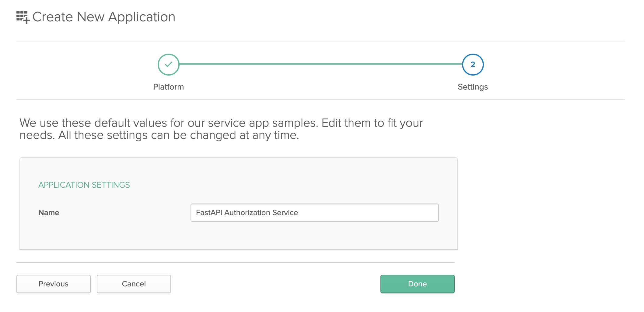Click the FastAPI Authorization Service text

coord(247,213)
